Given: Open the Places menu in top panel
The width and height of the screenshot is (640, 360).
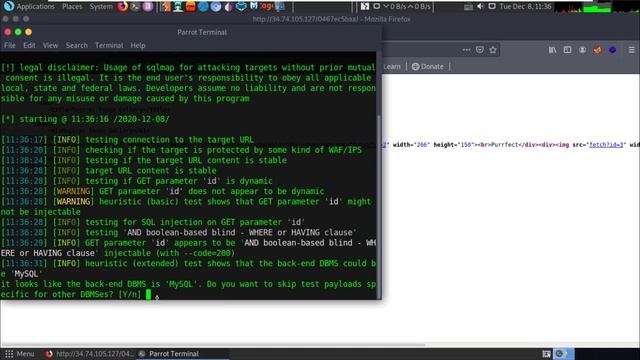Looking at the screenshot, I should tap(72, 7).
